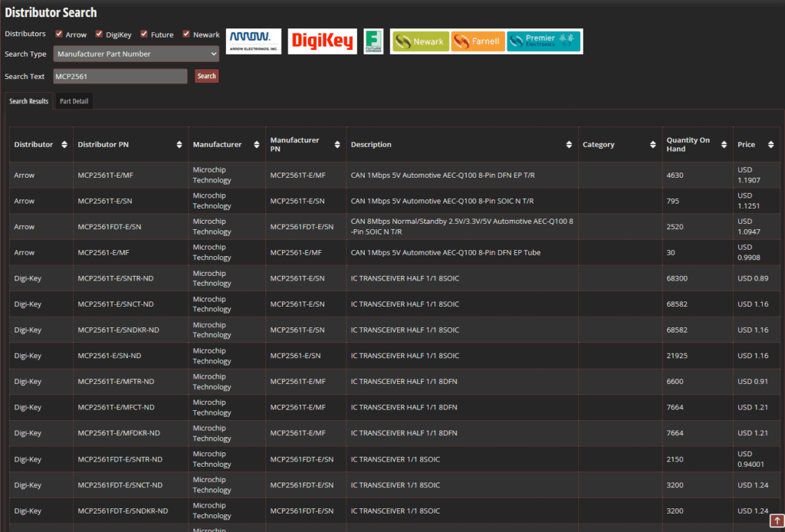
Task: Select MCP2561T-E/MFCT-ND part number
Action: pyautogui.click(x=117, y=407)
